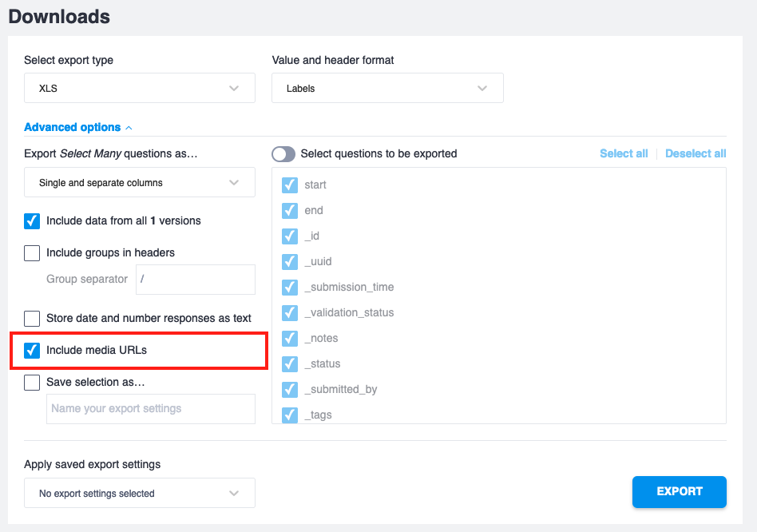Uncheck the start question checkbox
Image resolution: width=757 pixels, height=532 pixels.
click(x=290, y=185)
